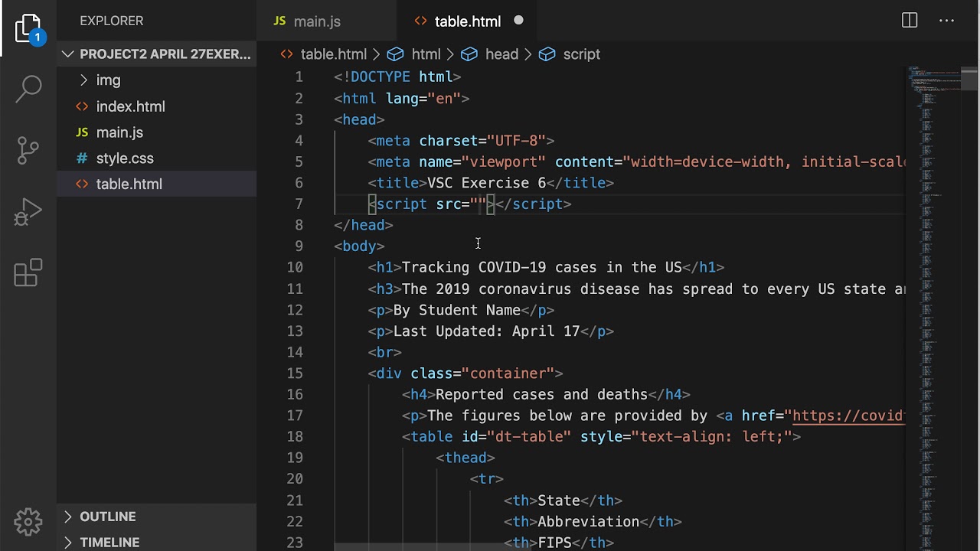980x551 pixels.
Task: Open index.html from the Explorer
Action: click(130, 106)
